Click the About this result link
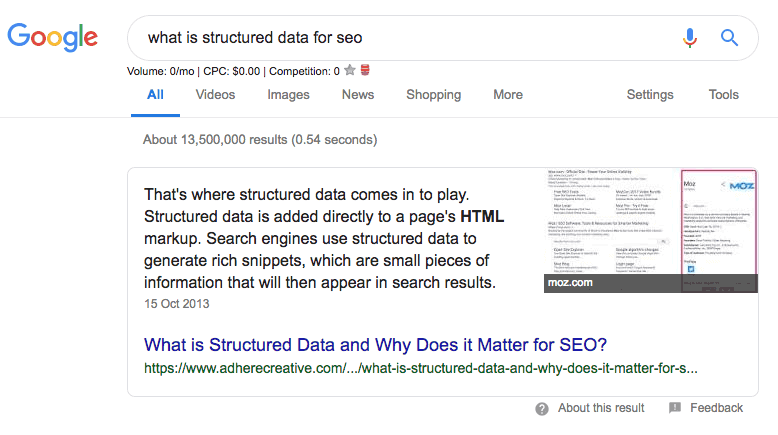This screenshot has height=435, width=778. (601, 408)
